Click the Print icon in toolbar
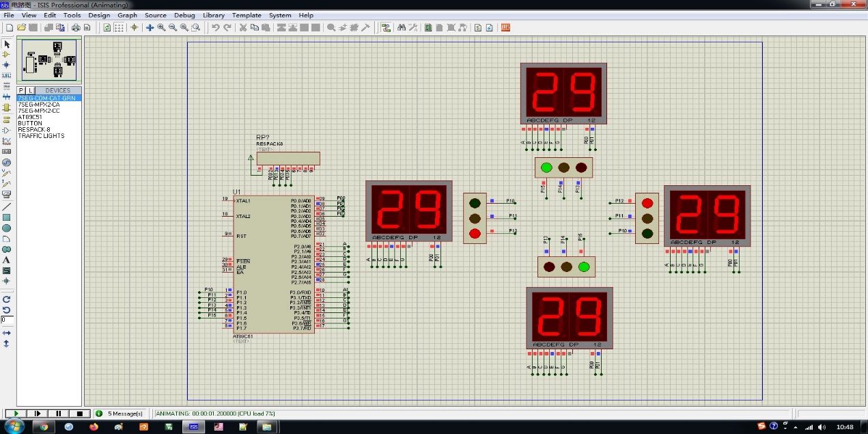Image resolution: width=868 pixels, height=434 pixels. tap(76, 27)
